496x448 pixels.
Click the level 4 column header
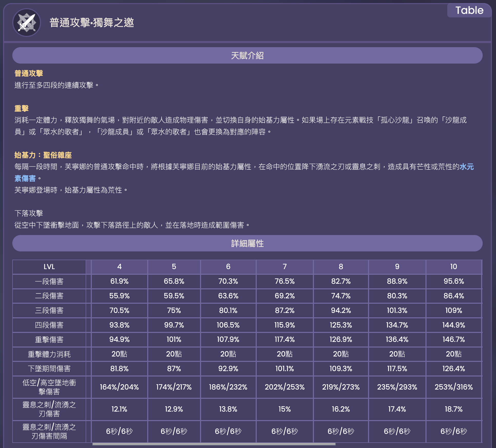pyautogui.click(x=120, y=267)
